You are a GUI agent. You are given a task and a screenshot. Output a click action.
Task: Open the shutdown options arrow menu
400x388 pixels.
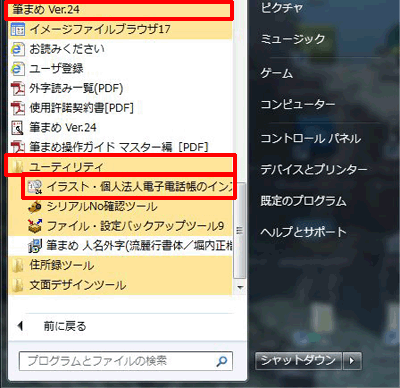352,361
